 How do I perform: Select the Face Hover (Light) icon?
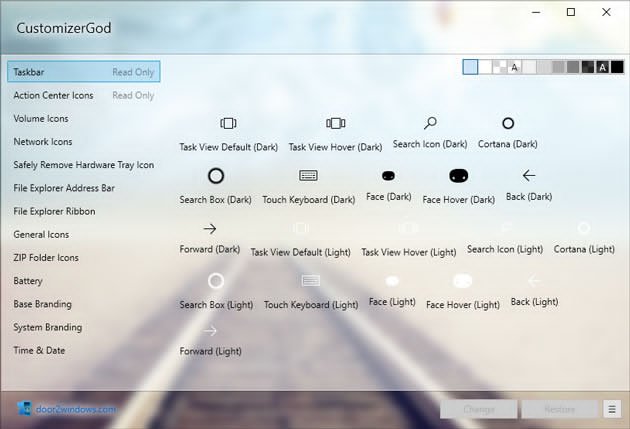(462, 281)
